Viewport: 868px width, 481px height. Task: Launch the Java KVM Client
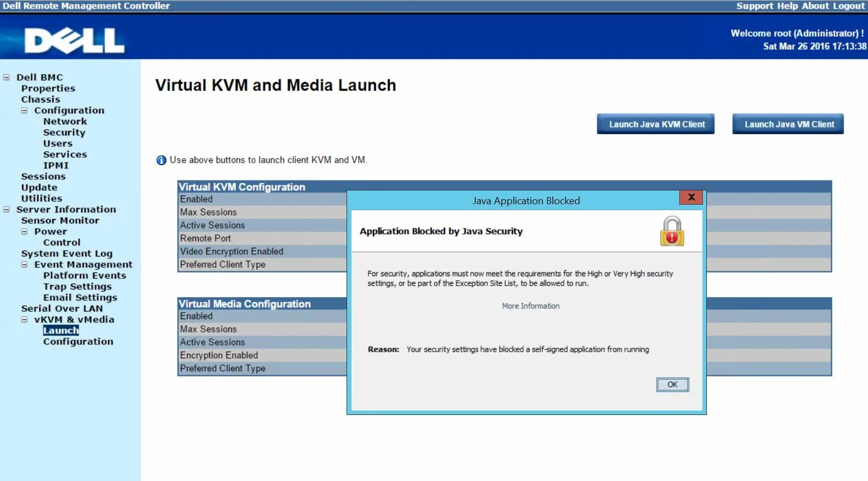click(656, 124)
